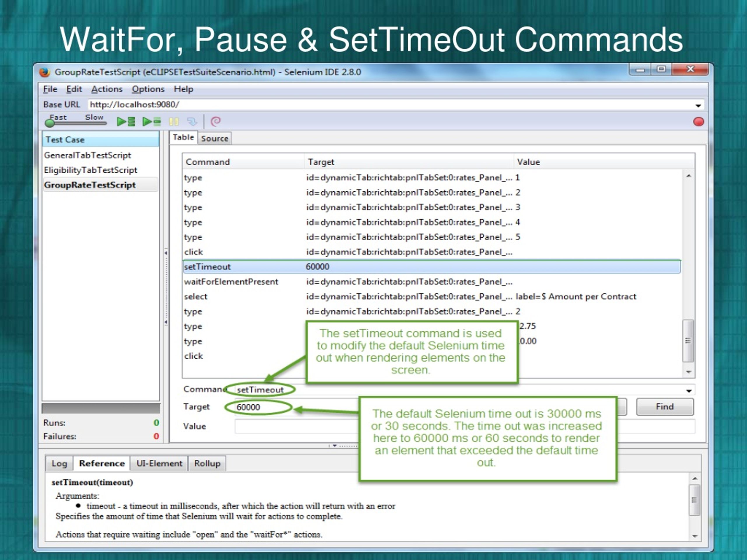
Task: Select the setTimeout 60000 command row
Action: (431, 267)
